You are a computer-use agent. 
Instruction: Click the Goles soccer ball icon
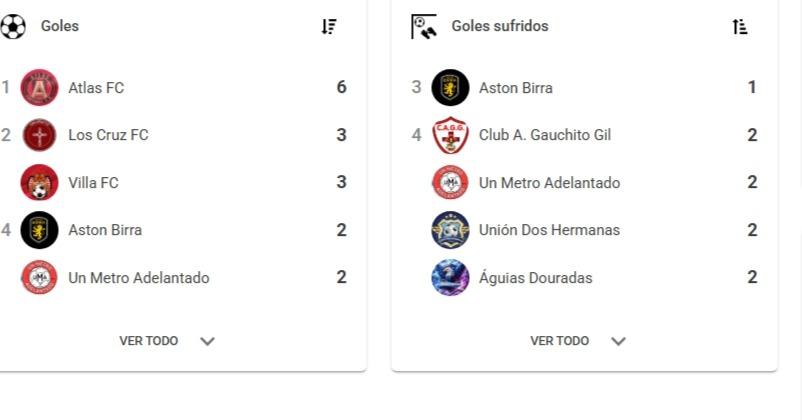[13, 27]
